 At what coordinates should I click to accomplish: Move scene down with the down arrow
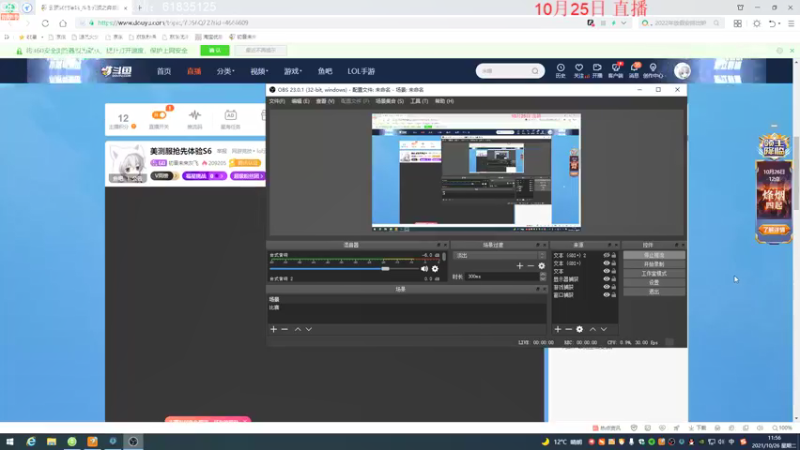pos(309,329)
